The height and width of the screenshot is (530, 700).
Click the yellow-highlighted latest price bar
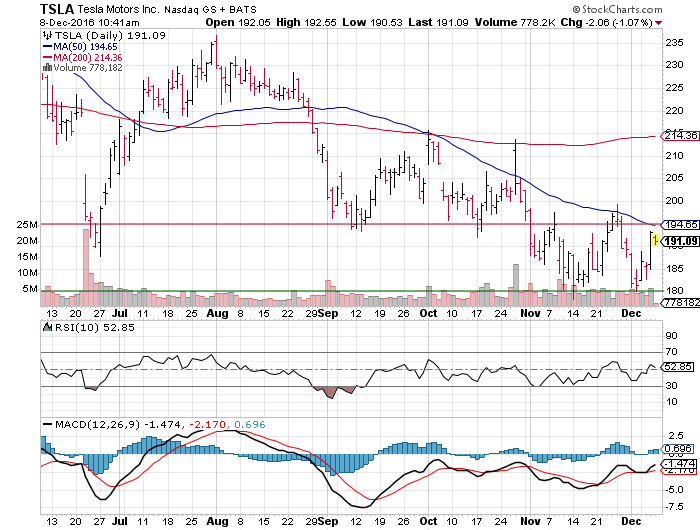(x=655, y=240)
